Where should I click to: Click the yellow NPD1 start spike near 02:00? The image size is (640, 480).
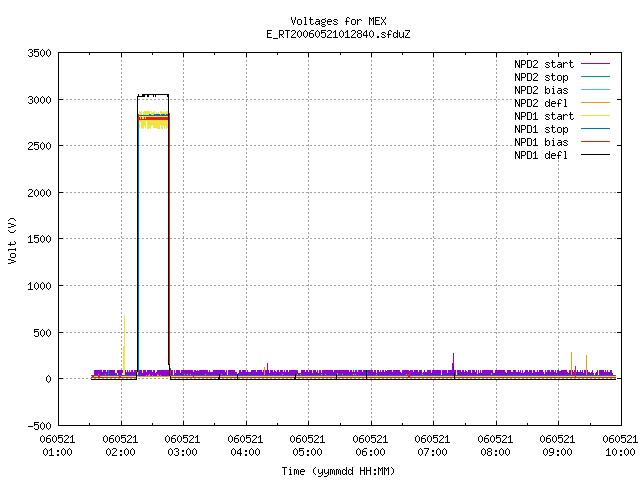click(124, 343)
